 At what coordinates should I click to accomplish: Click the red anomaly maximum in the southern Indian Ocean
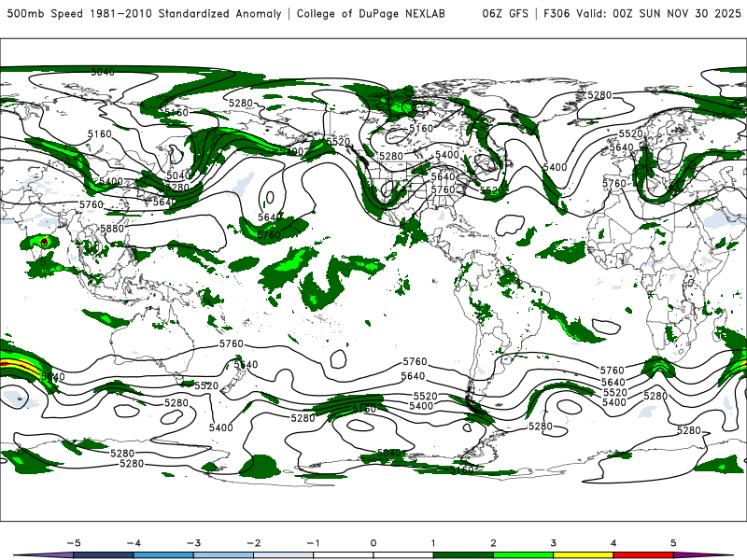[x=5, y=364]
